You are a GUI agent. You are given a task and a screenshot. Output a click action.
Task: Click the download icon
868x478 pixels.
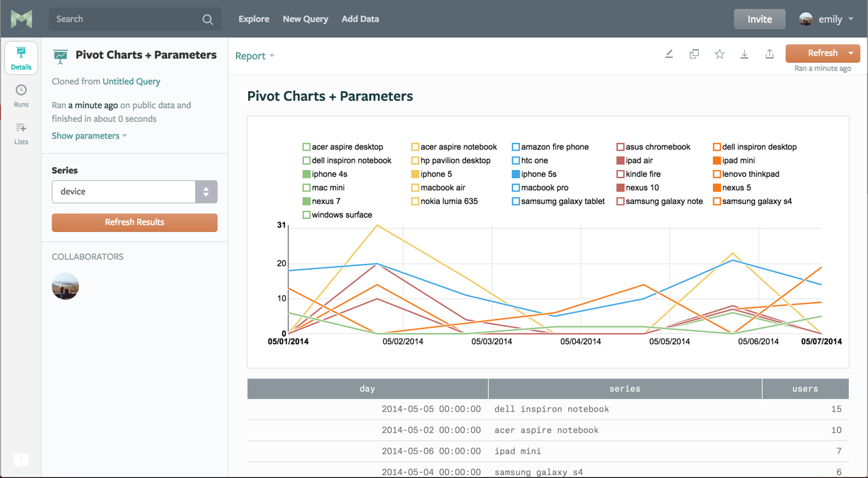pos(744,54)
